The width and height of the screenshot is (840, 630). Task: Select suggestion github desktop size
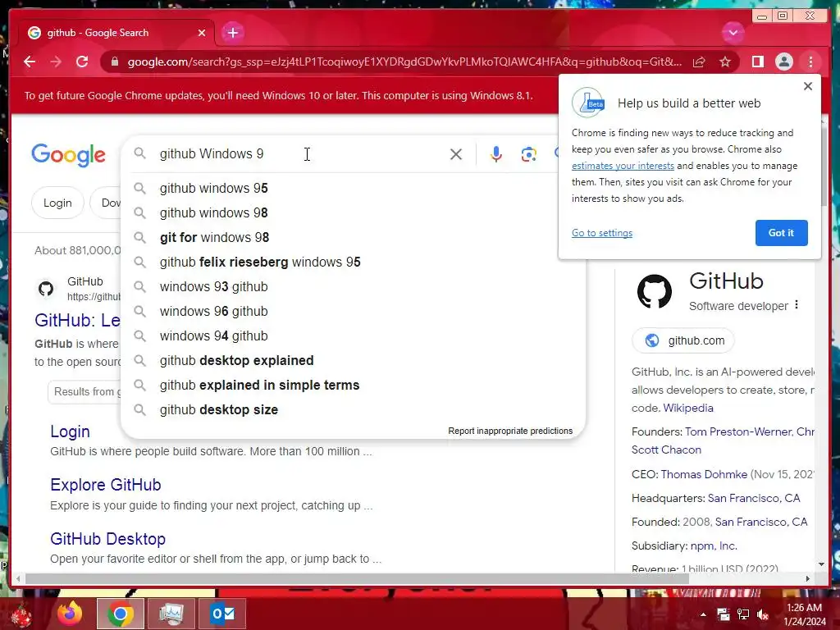(354, 410)
